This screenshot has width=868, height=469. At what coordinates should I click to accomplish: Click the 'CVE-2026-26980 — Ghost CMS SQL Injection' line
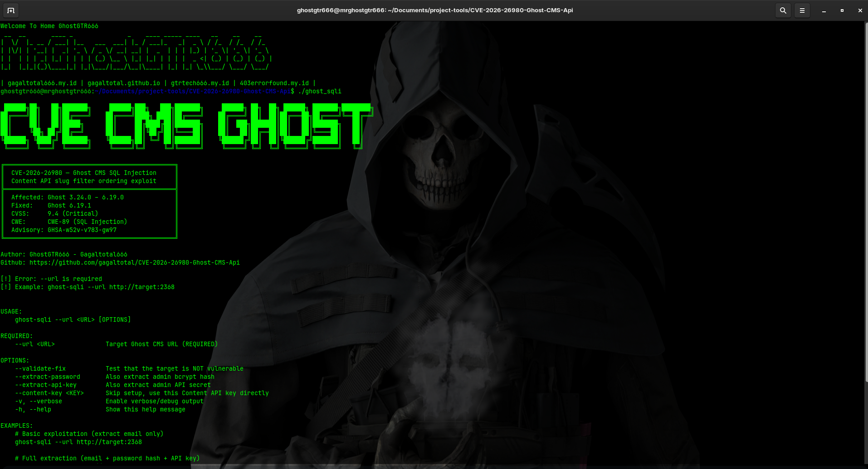click(84, 173)
